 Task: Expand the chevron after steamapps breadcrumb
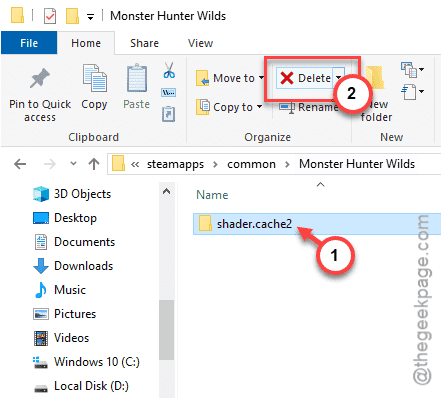(215, 164)
